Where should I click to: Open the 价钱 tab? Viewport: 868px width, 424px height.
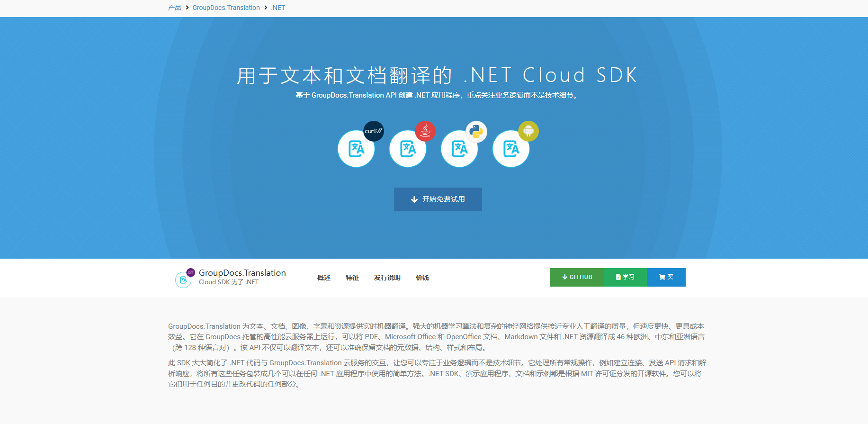(x=422, y=278)
